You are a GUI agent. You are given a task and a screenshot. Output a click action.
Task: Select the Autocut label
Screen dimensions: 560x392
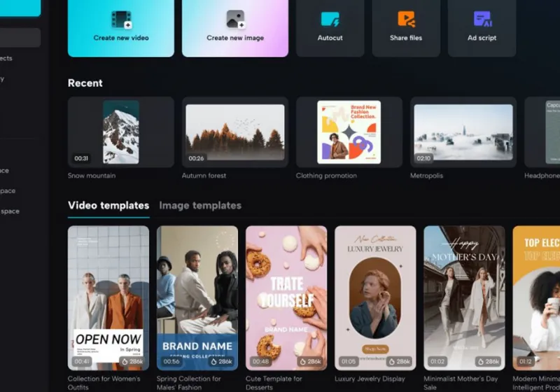(x=330, y=38)
